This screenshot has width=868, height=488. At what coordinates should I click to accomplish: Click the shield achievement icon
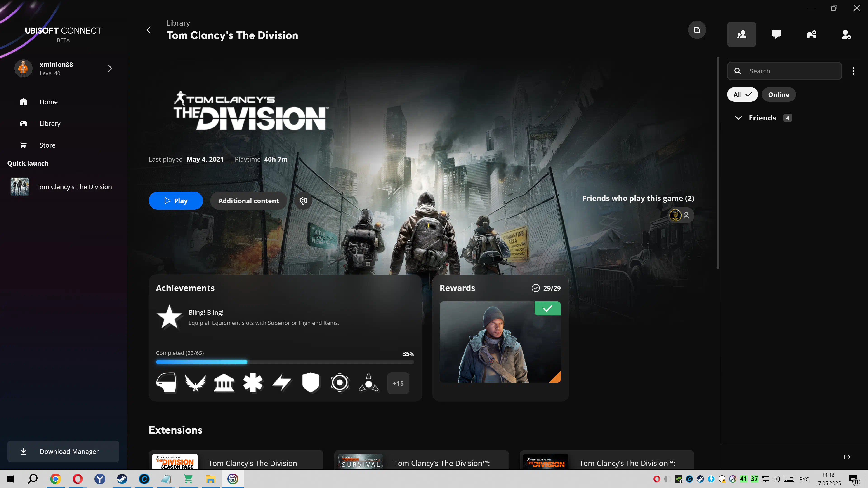pyautogui.click(x=311, y=383)
